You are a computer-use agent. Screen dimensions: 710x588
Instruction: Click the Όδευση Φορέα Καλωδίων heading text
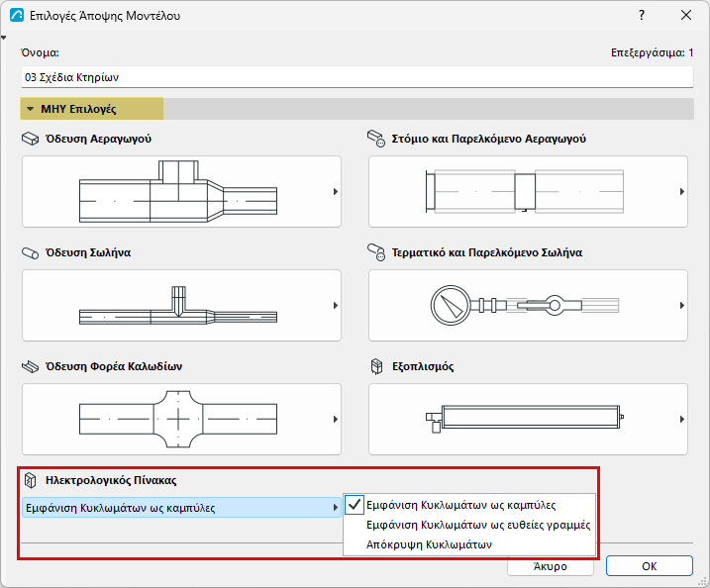coord(114,366)
